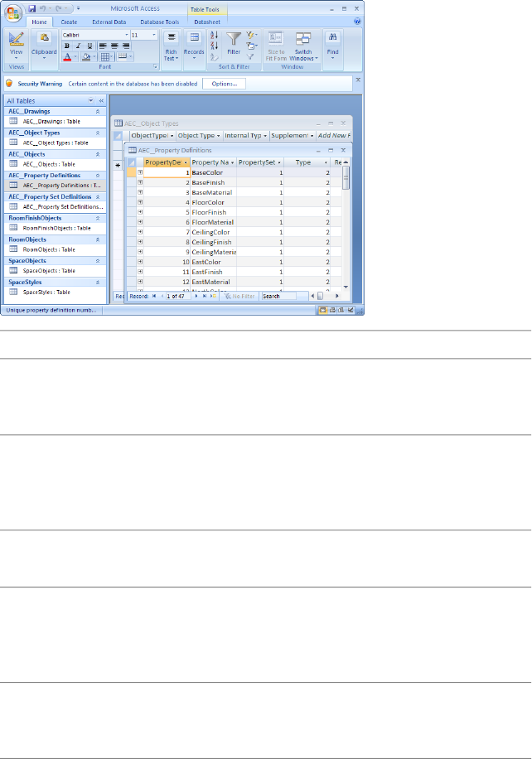Select SpaceObjects : Table in navigation pane
This screenshot has width=532, height=759.
pos(56,271)
